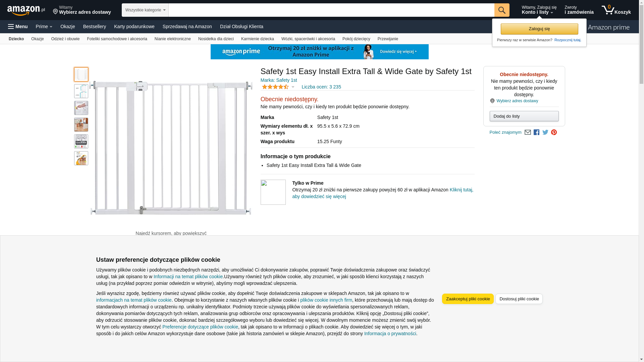Share product via email envelope icon
The image size is (644, 362).
pyautogui.click(x=528, y=132)
